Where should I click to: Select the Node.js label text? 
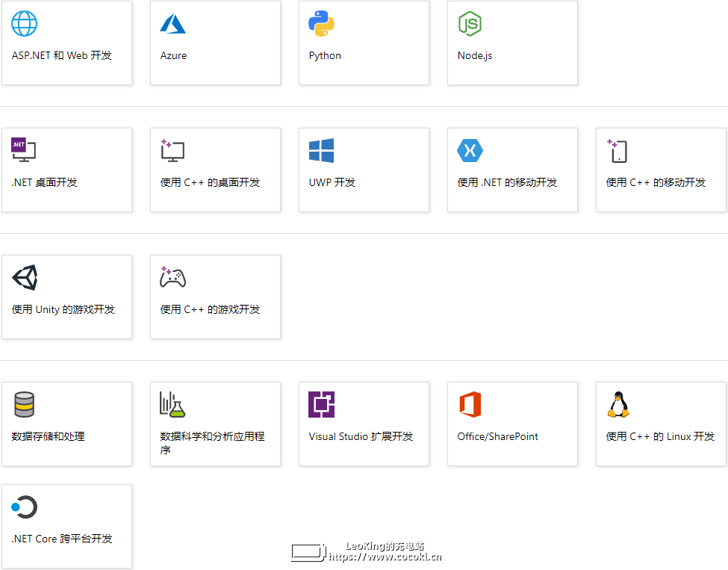pos(474,56)
